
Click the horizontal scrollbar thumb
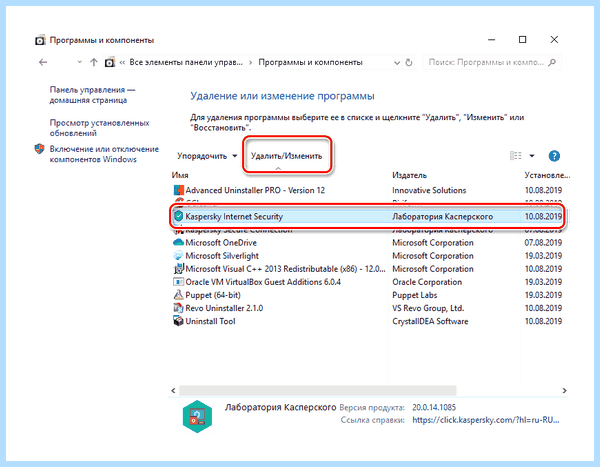pyautogui.click(x=318, y=390)
